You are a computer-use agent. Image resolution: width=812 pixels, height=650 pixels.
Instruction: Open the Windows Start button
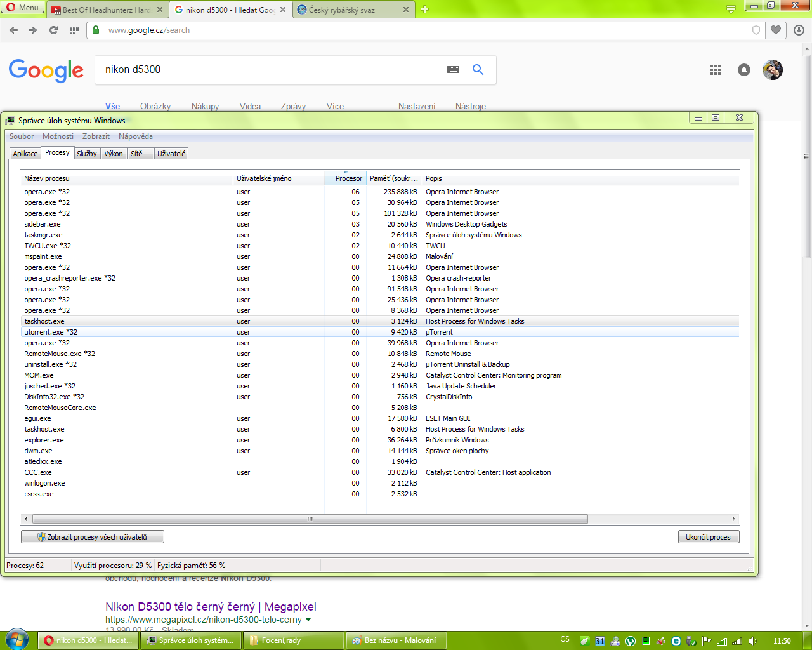[x=17, y=640]
